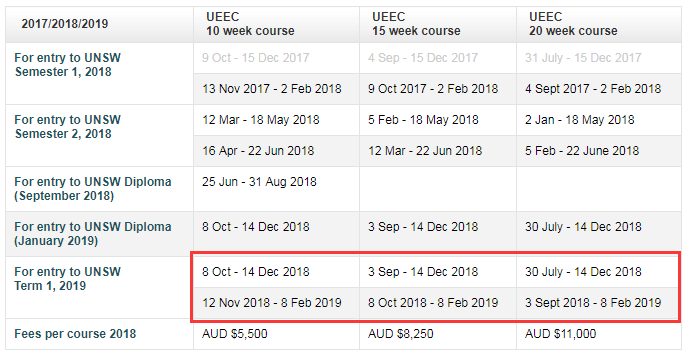Click the 8 Oct 2018 - 8 Feb 2019 cell

(433, 303)
